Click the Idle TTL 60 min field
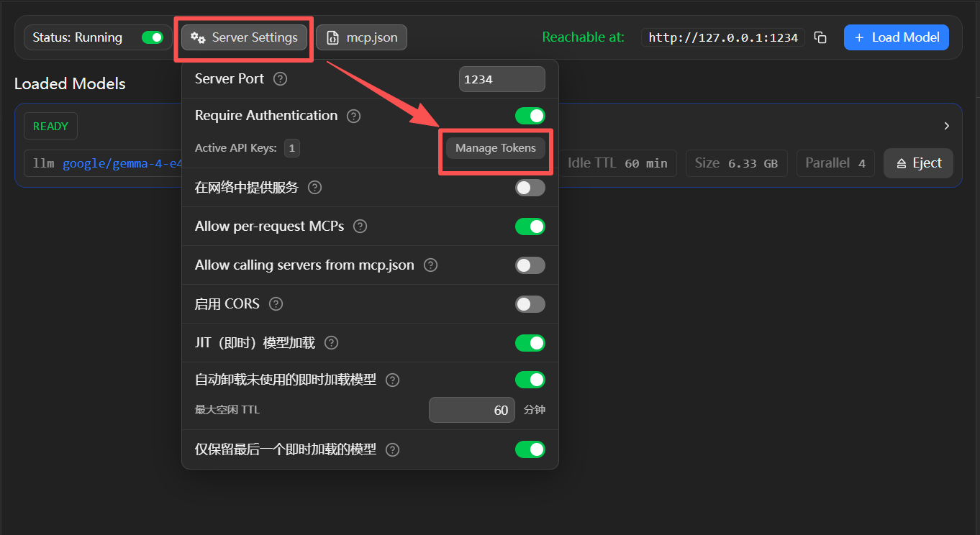Screen dimensions: 980x535 [617, 163]
